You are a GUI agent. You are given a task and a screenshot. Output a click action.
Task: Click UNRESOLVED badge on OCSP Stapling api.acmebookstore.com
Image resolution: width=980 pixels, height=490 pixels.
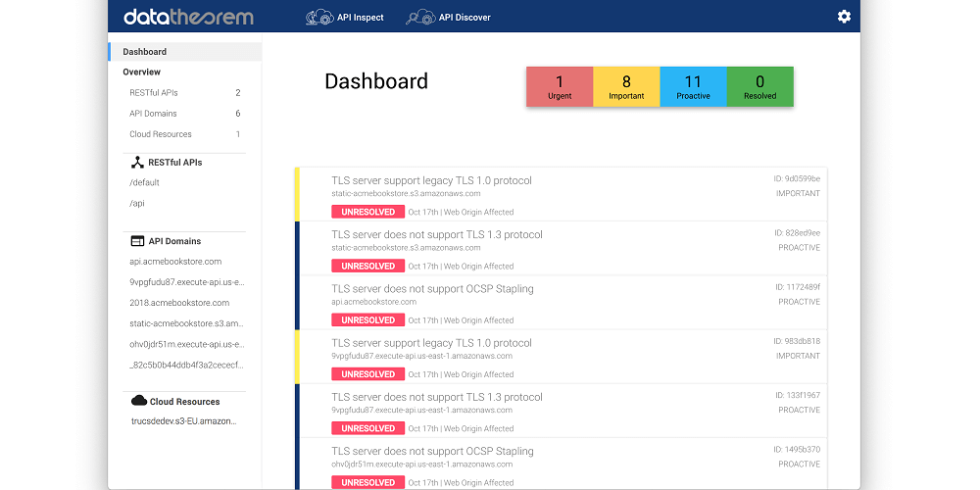pyautogui.click(x=367, y=320)
